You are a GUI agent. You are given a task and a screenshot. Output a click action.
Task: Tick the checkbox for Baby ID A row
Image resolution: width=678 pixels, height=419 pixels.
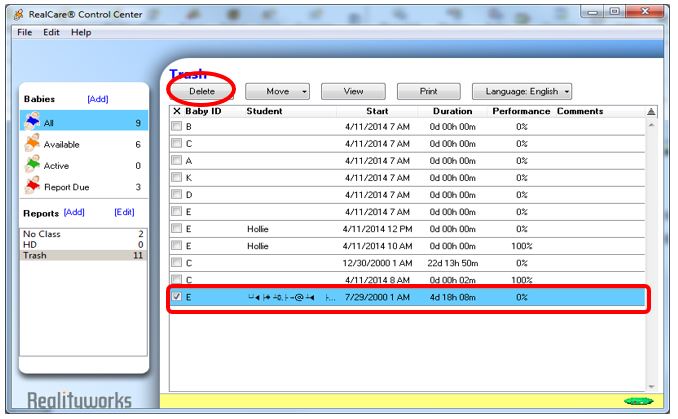[x=176, y=160]
